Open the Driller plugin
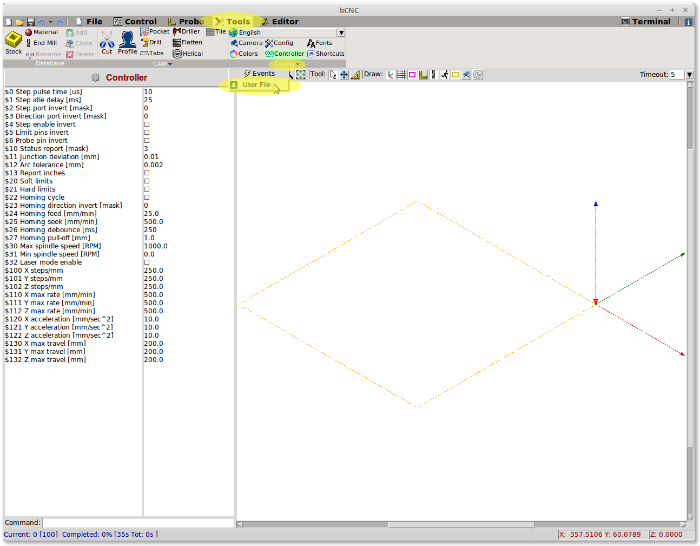The height and width of the screenshot is (546, 700). coord(187,32)
